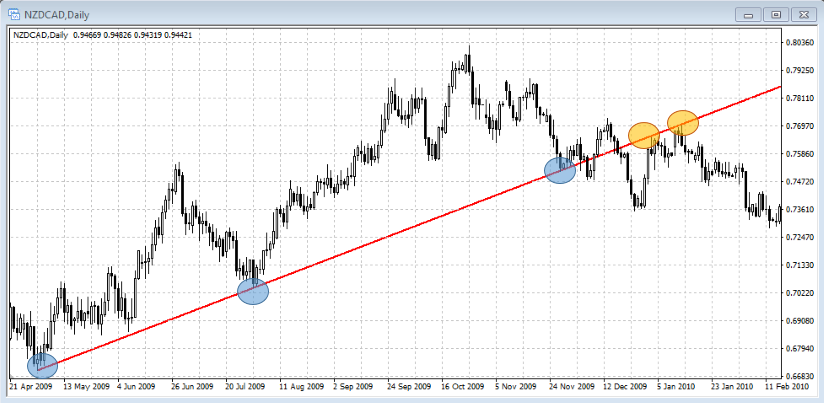Click the NZDCAD,Daily window title text
The height and width of the screenshot is (404, 824).
pyautogui.click(x=53, y=13)
